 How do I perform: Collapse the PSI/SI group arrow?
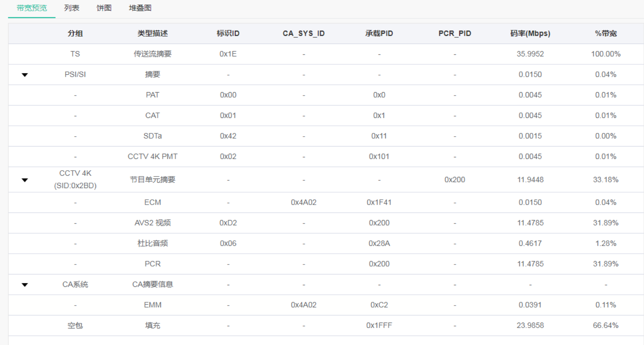pos(25,75)
